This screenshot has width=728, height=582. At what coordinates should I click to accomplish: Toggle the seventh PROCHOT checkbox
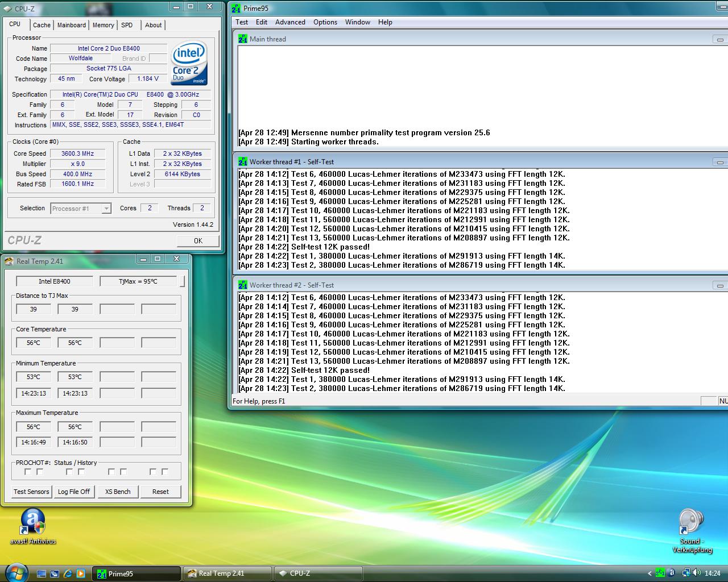(x=153, y=472)
